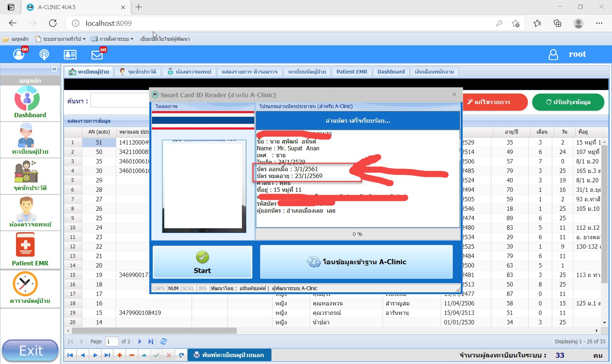Click the พิมพ์ทะเบียนผู้ป่วยนอก print button
The height and width of the screenshot is (364, 612).
[229, 355]
